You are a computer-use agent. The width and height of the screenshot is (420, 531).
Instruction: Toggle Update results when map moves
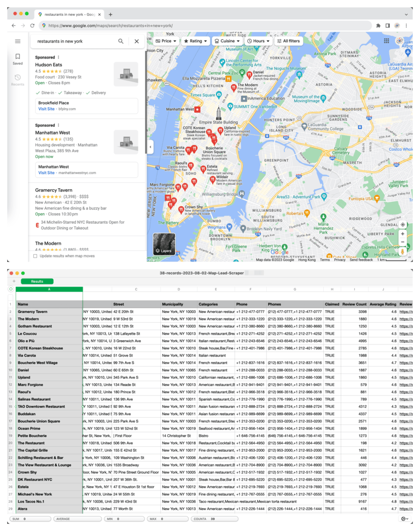(x=35, y=256)
